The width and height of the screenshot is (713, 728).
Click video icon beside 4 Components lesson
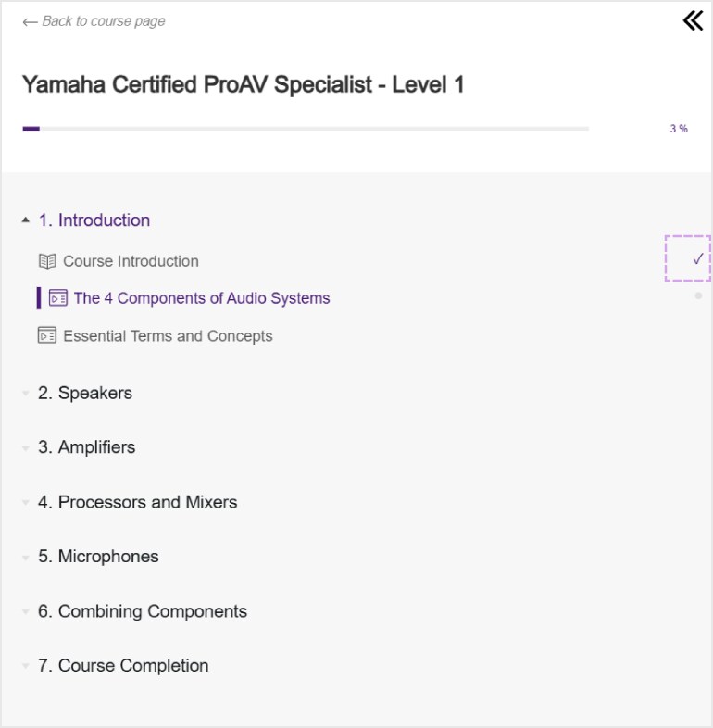(x=58, y=298)
